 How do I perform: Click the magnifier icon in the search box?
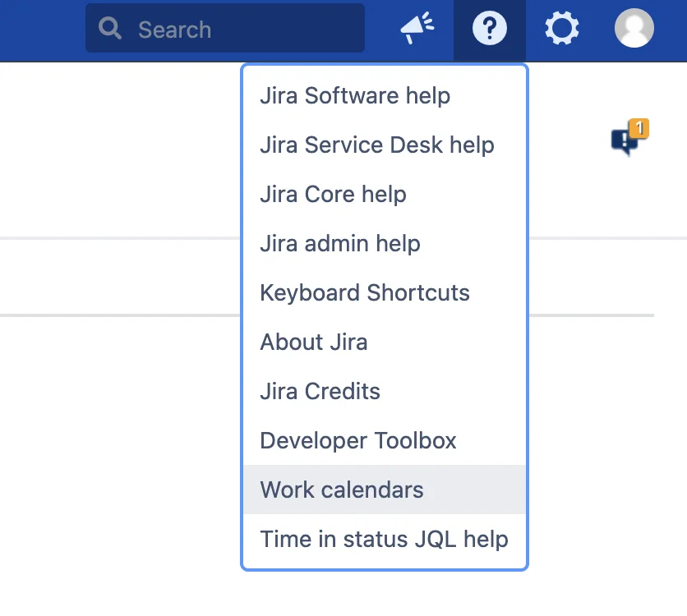110,29
